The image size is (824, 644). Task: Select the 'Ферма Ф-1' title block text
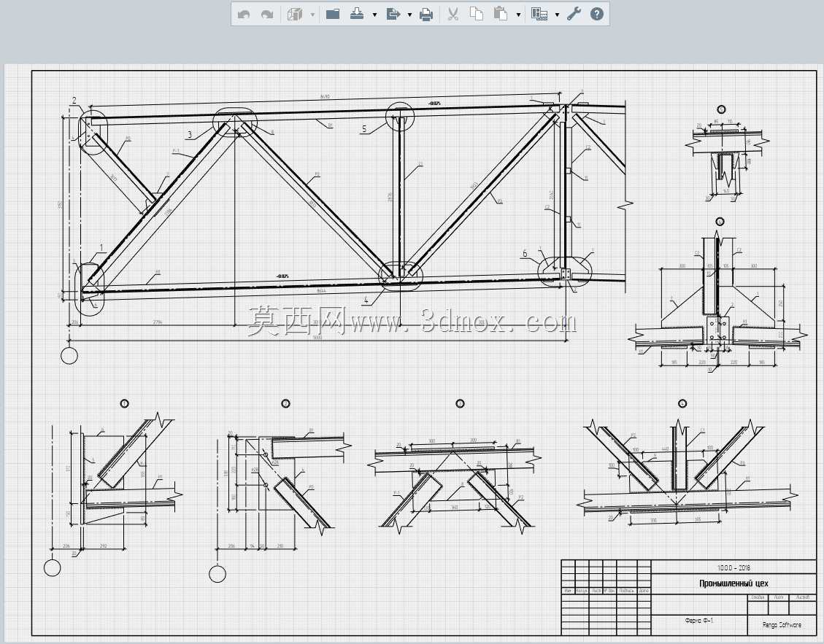699,621
